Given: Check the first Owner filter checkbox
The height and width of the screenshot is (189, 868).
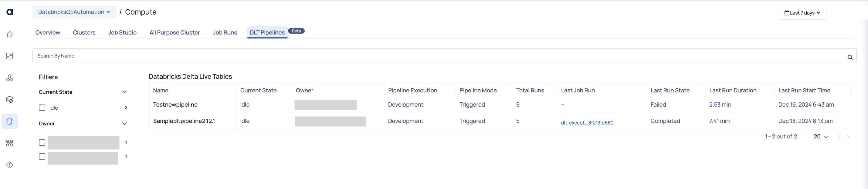Looking at the screenshot, I should (x=42, y=142).
